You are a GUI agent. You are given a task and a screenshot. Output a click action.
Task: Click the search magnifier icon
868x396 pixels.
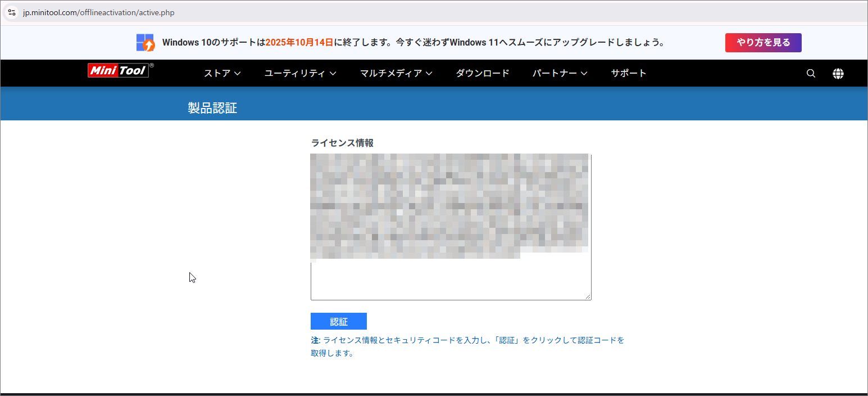[x=811, y=73]
